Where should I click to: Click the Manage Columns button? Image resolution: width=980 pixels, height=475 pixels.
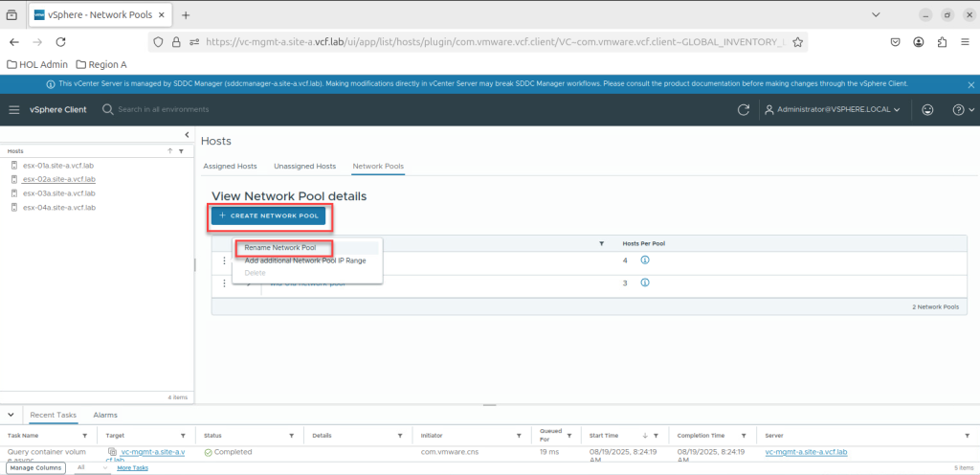point(35,467)
